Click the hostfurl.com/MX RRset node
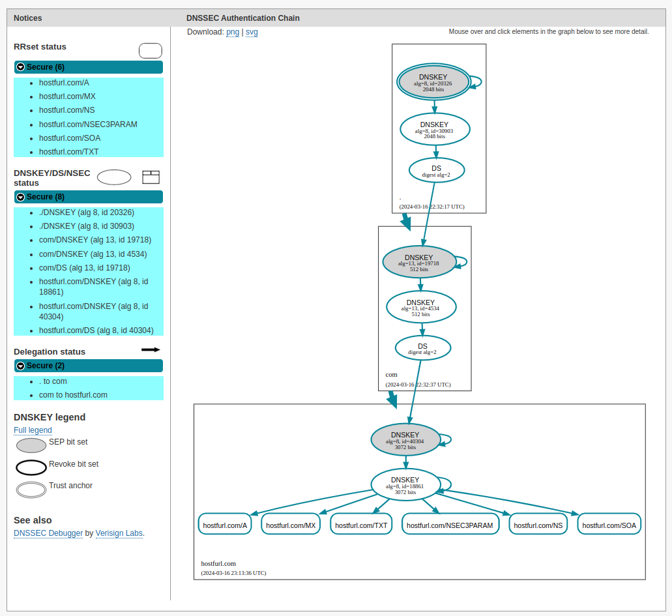The image size is (672, 616). tap(291, 525)
